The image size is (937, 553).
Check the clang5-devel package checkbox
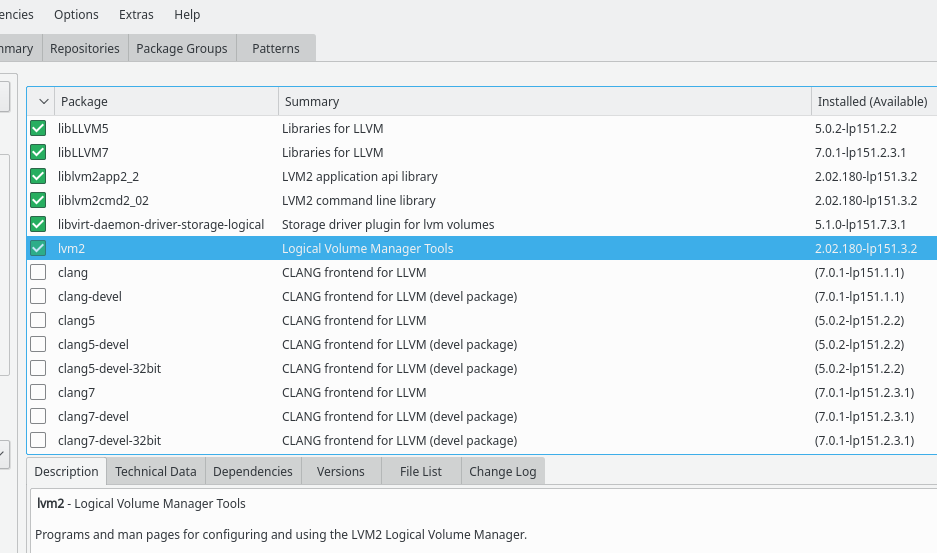coord(38,344)
